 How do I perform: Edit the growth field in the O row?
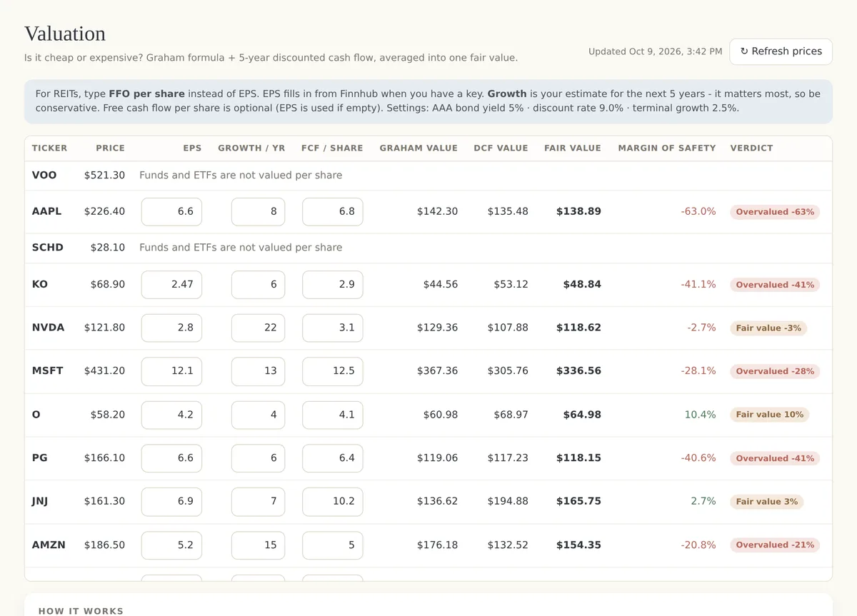(258, 415)
